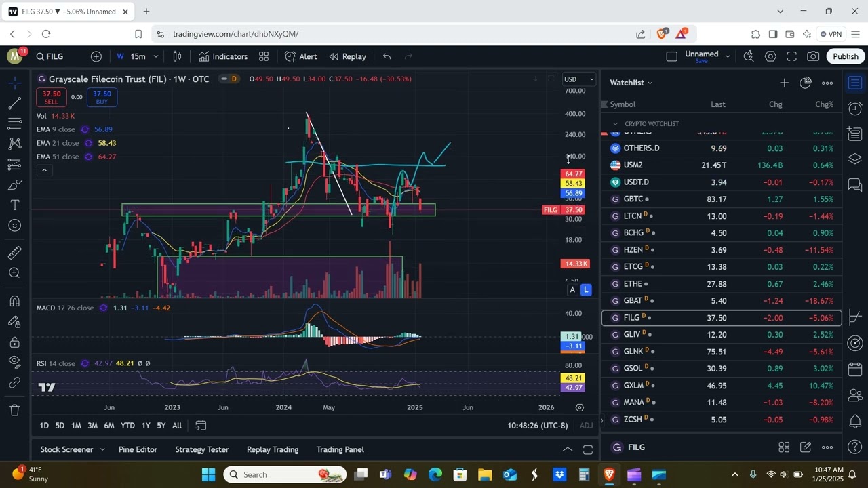Create an Alert
This screenshot has height=488, width=868.
(301, 56)
